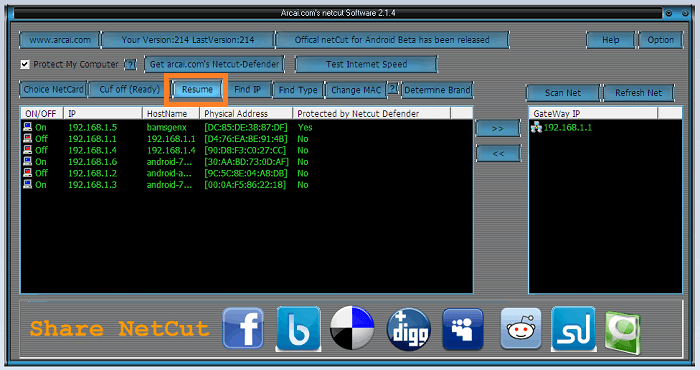700x370 pixels.
Task: Click the Google Buzz share icon
Action: point(298,328)
